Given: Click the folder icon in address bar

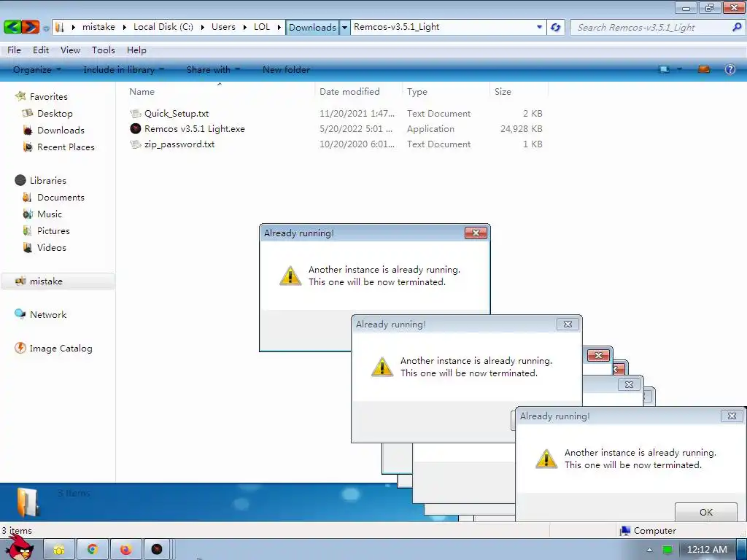Looking at the screenshot, I should coord(60,27).
